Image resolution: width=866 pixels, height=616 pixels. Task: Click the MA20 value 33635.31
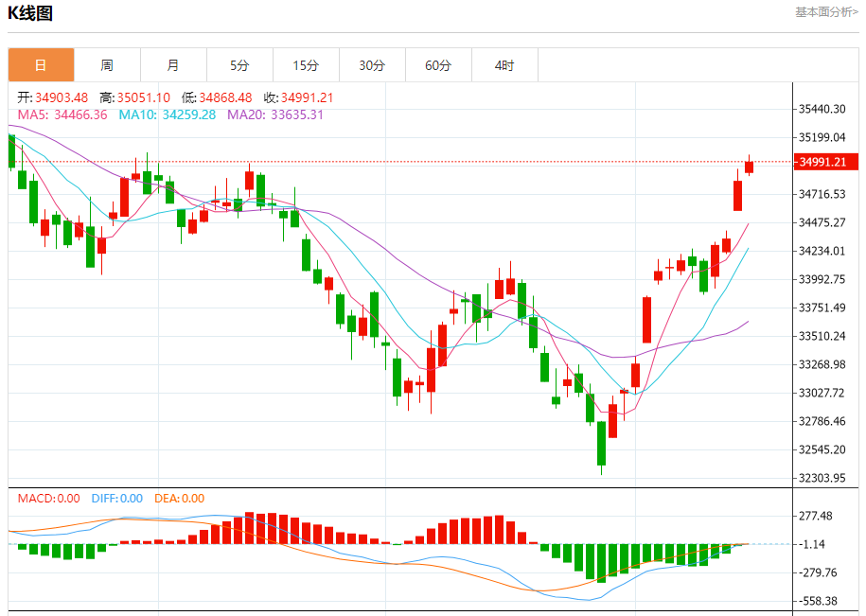296,114
